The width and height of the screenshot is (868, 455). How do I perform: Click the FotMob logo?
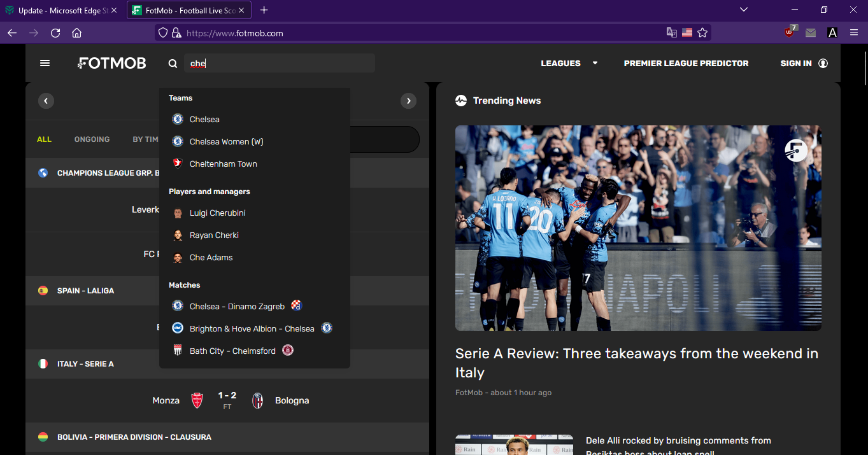pos(112,63)
